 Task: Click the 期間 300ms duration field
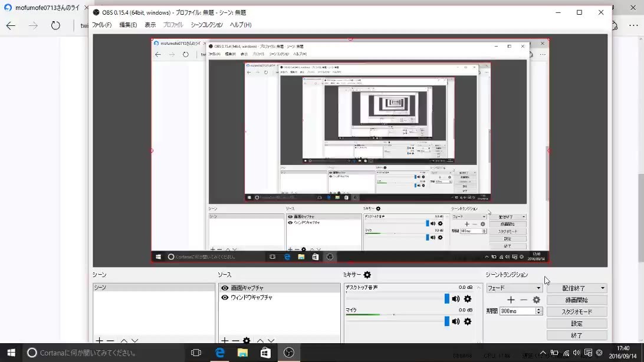pyautogui.click(x=517, y=311)
